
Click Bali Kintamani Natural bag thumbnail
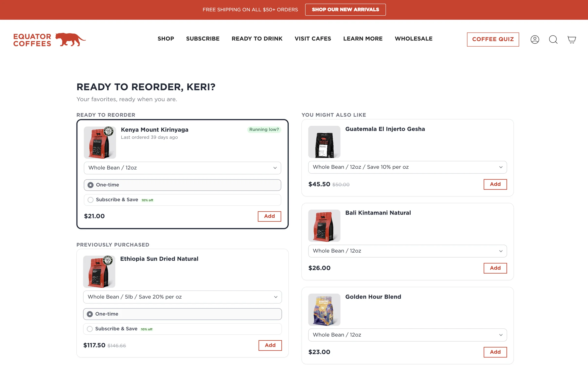click(x=324, y=226)
